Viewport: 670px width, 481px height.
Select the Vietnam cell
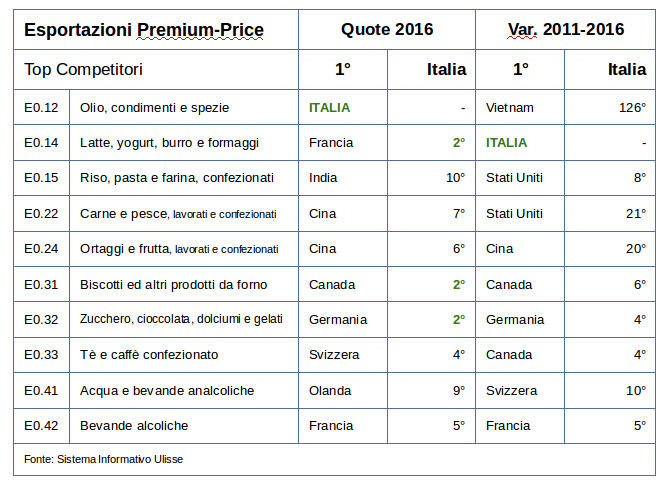[520, 107]
